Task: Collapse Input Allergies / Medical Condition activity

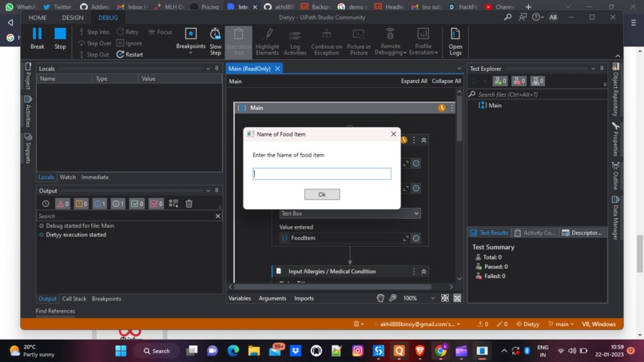Action: tap(423, 272)
